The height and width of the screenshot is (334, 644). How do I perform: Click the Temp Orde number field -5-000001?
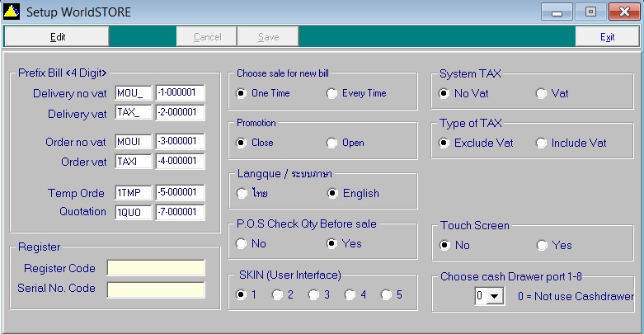(180, 192)
